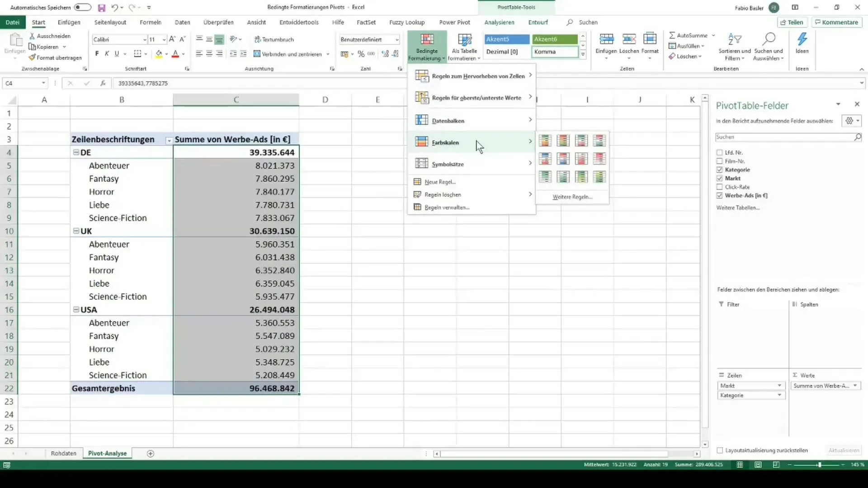Click the PivotTable fields gear icon
This screenshot has height=488, width=868.
click(852, 121)
